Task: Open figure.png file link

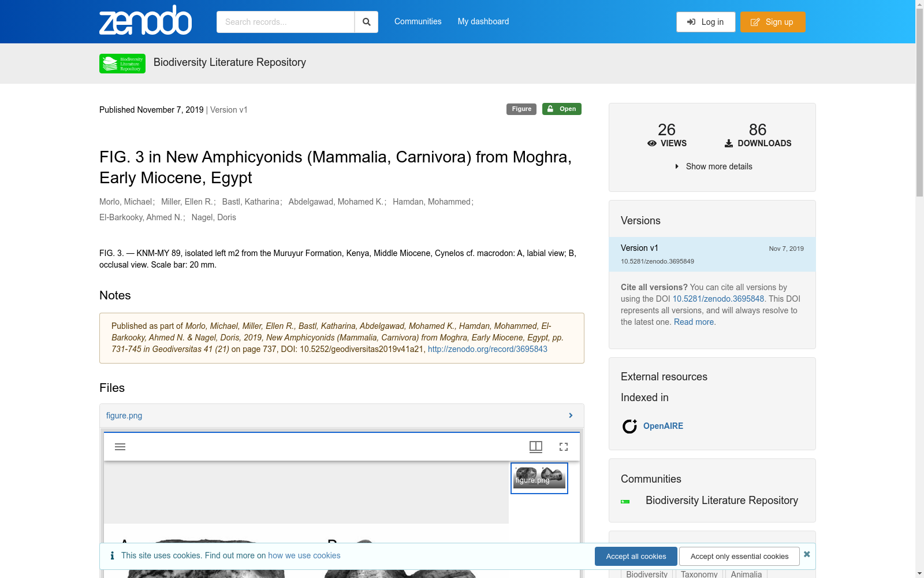Action: coord(124,416)
